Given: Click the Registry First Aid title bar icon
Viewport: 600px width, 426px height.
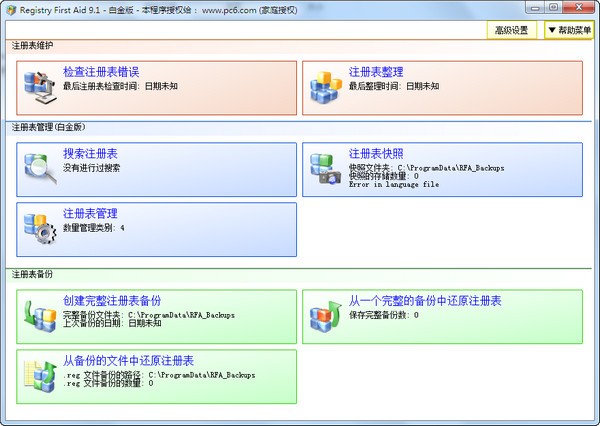Looking at the screenshot, I should point(11,10).
